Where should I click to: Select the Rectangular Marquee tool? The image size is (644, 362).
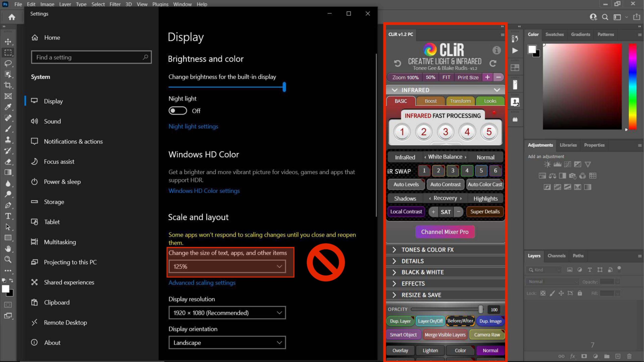(x=8, y=53)
